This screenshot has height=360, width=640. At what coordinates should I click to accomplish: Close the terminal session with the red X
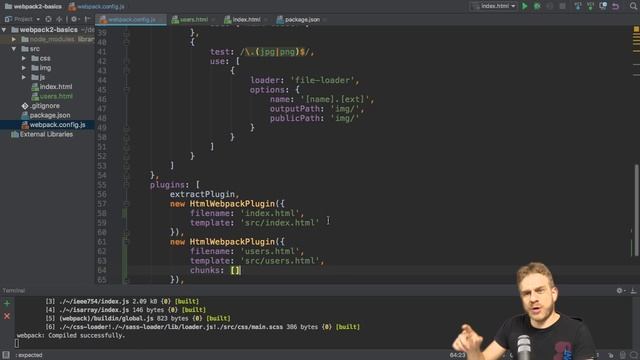tap(7, 316)
